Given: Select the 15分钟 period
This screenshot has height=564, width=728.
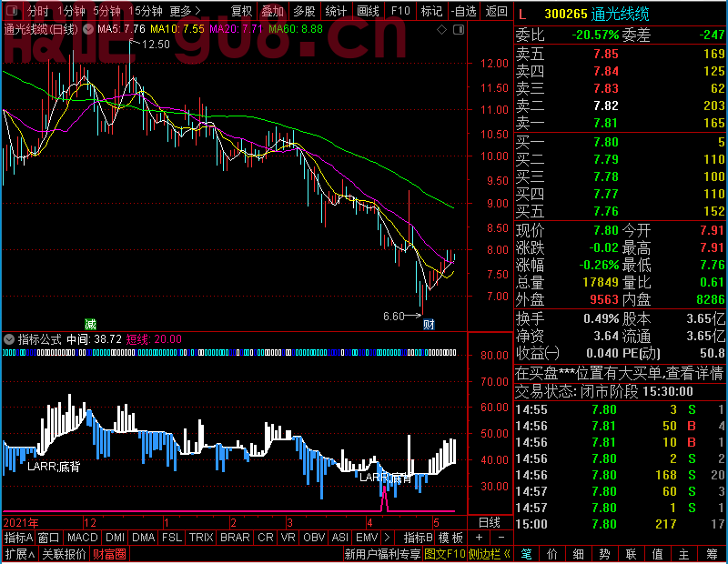Looking at the screenshot, I should click(145, 11).
